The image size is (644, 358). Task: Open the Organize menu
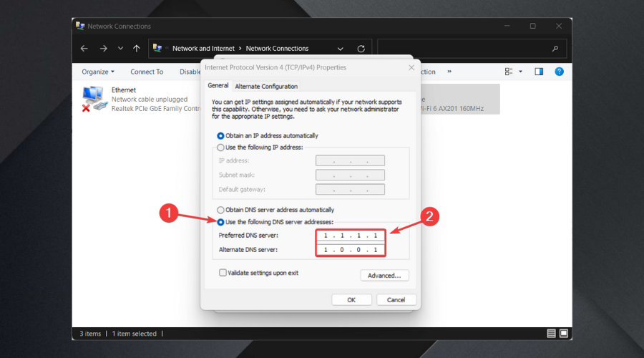(x=98, y=72)
